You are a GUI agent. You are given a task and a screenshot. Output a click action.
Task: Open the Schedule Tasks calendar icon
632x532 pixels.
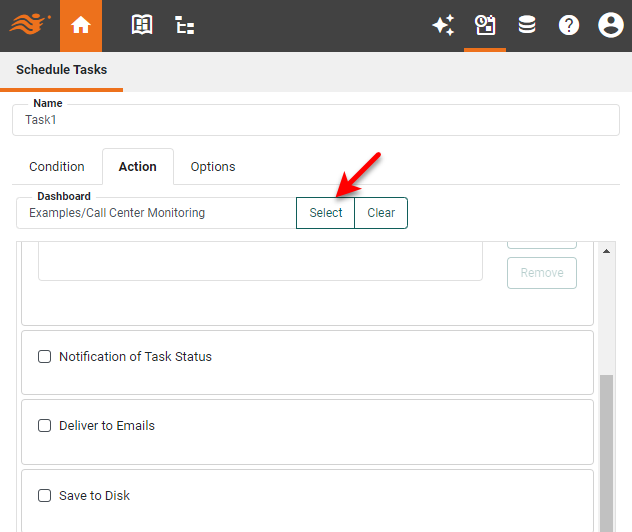[x=485, y=26]
